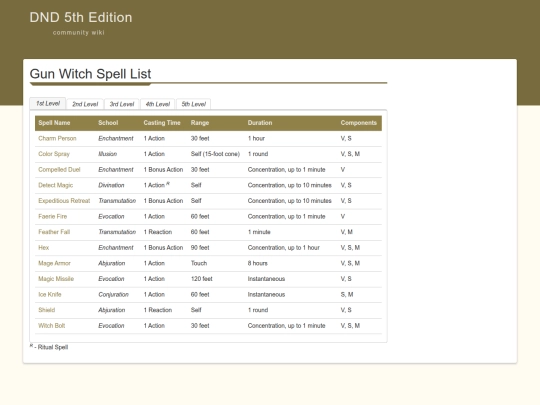Switch to the 2nd Level tab

point(85,104)
